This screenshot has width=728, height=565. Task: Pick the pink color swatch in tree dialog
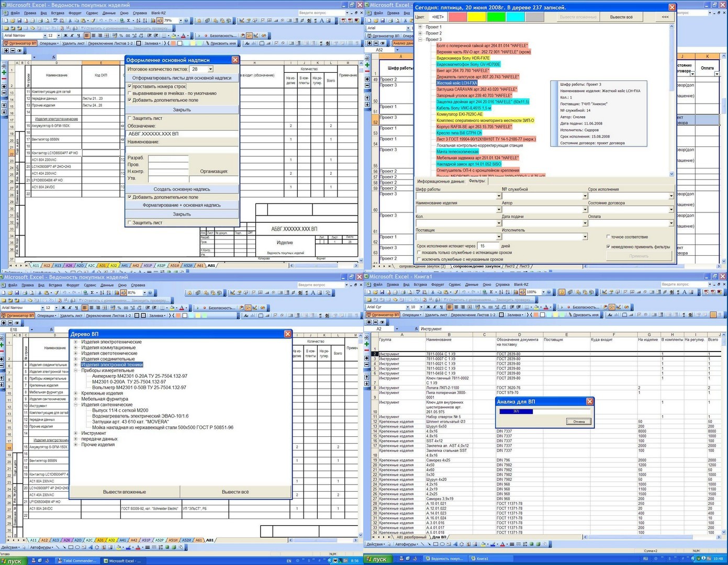click(x=458, y=17)
